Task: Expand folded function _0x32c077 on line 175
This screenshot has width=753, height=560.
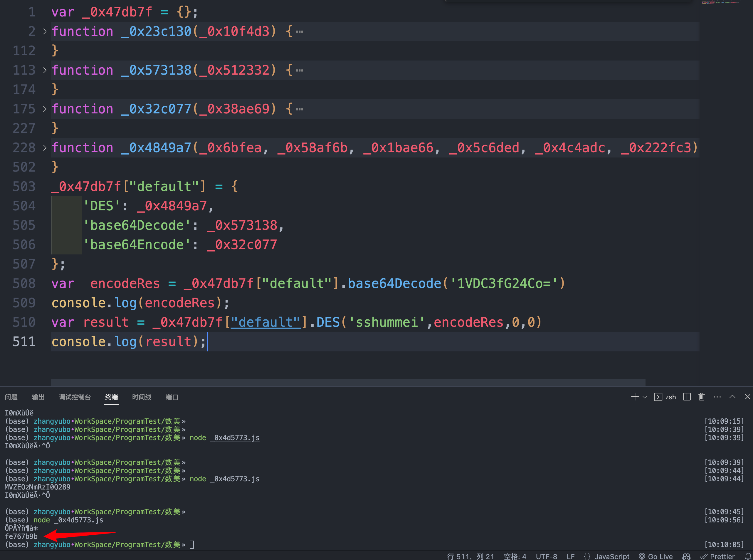Action: coord(45,109)
